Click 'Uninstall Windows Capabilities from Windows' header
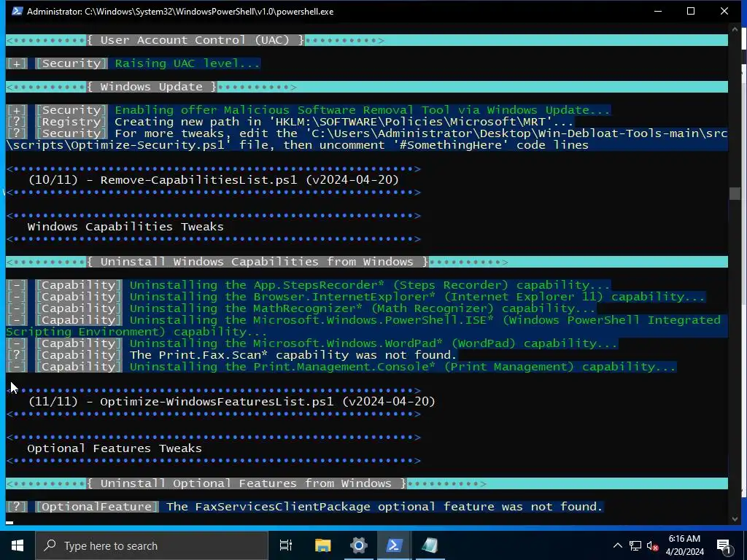Image resolution: width=747 pixels, height=560 pixels. [x=258, y=262]
